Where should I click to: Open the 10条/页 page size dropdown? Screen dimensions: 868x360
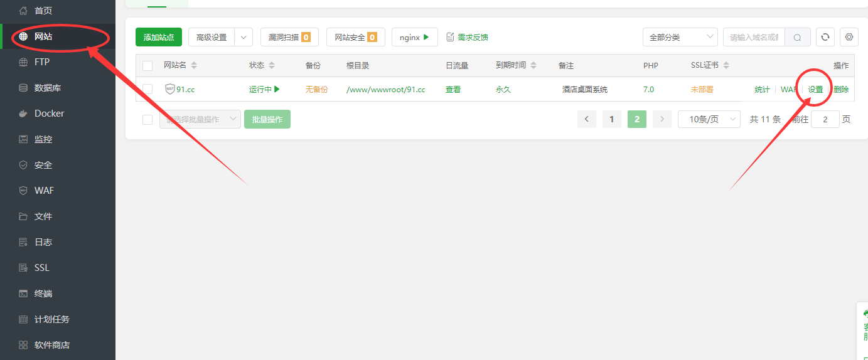[709, 119]
